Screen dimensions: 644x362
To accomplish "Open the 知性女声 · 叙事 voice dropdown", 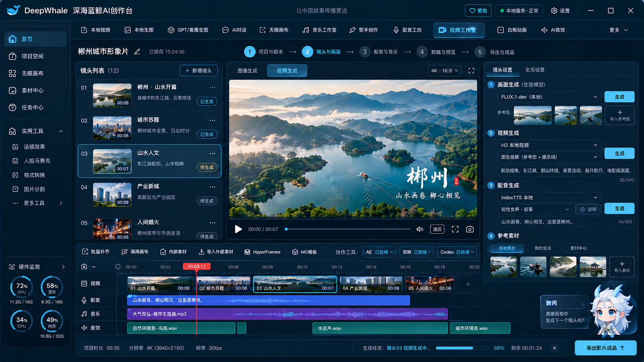I will tap(535, 209).
